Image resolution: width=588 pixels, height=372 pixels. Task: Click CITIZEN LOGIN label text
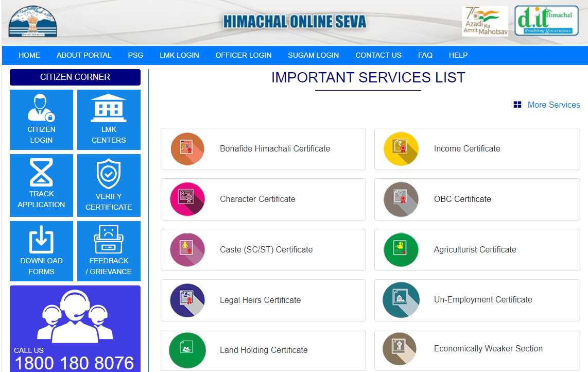pos(41,135)
